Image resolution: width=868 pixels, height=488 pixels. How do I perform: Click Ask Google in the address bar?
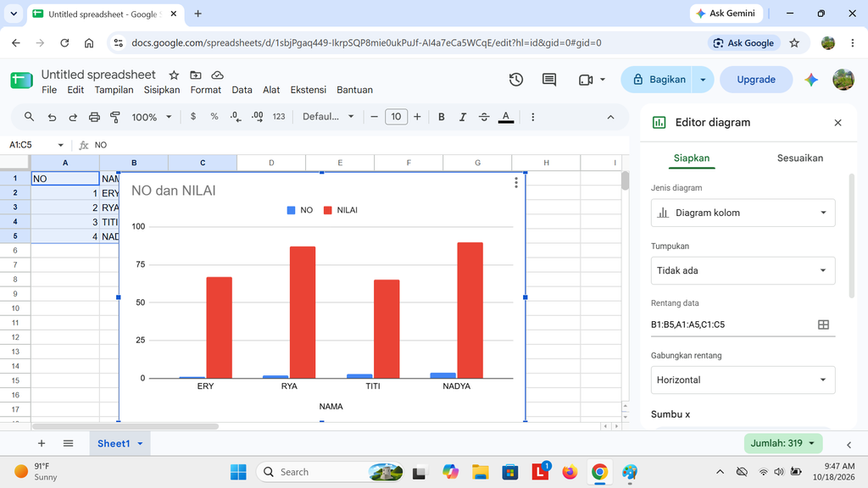pyautogui.click(x=744, y=42)
